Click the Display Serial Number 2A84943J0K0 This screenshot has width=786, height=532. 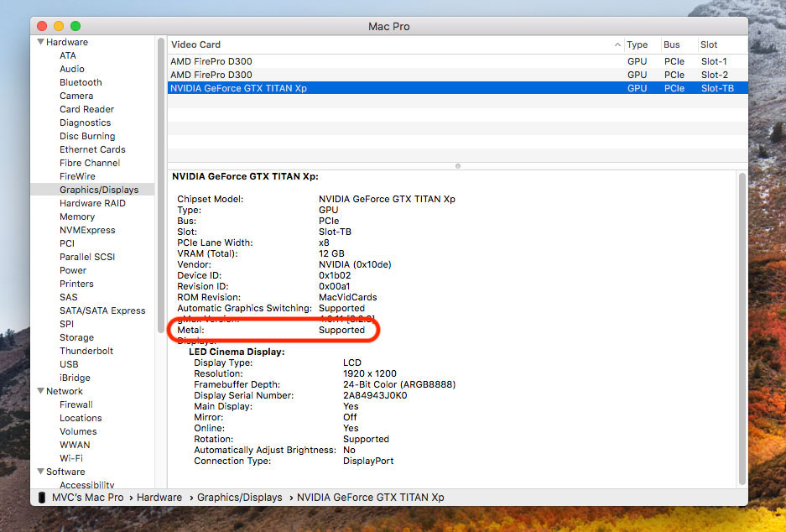click(375, 395)
